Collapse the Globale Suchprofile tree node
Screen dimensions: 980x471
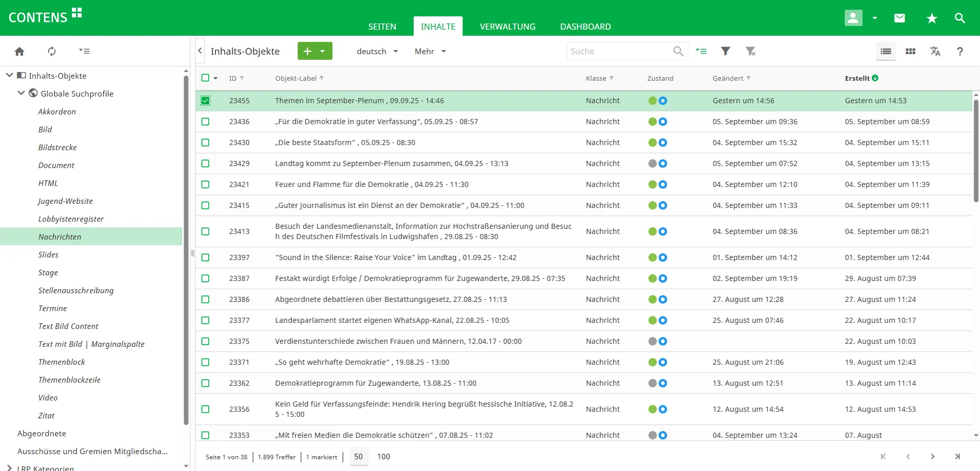point(21,93)
